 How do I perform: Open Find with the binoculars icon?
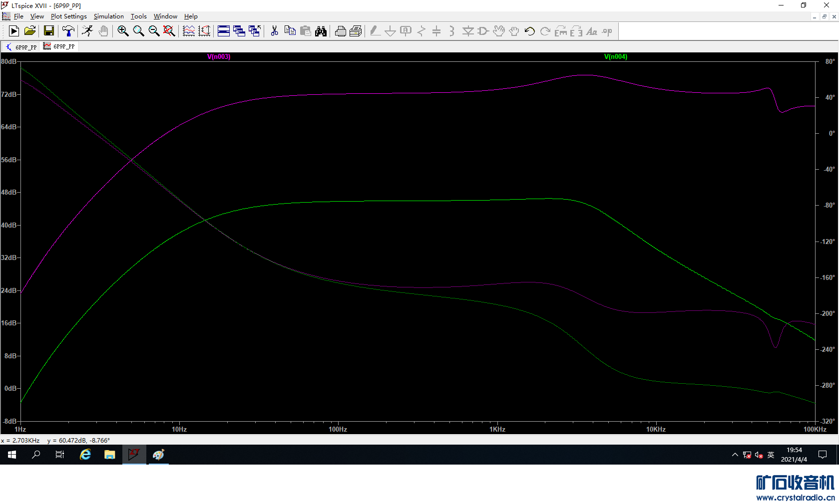click(x=321, y=31)
